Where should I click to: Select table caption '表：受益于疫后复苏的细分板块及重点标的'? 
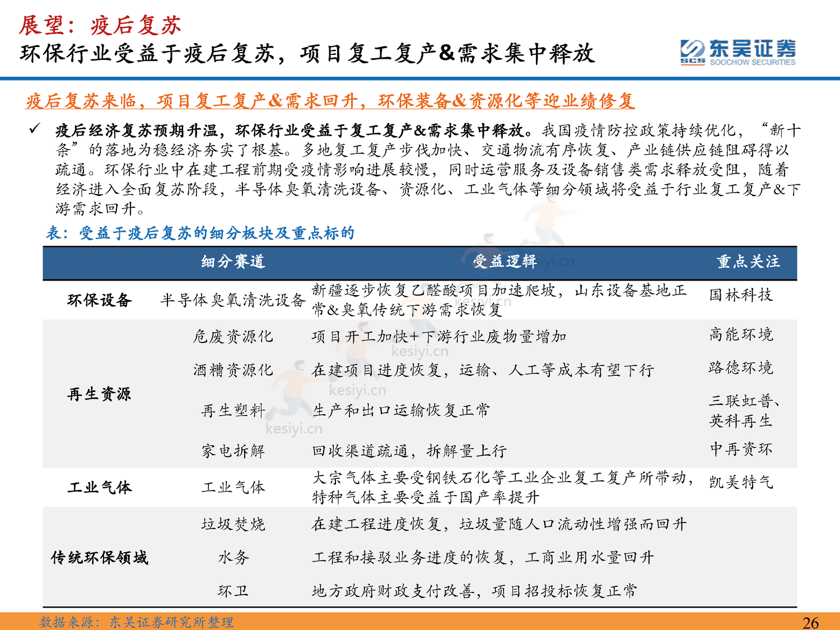pyautogui.click(x=200, y=233)
